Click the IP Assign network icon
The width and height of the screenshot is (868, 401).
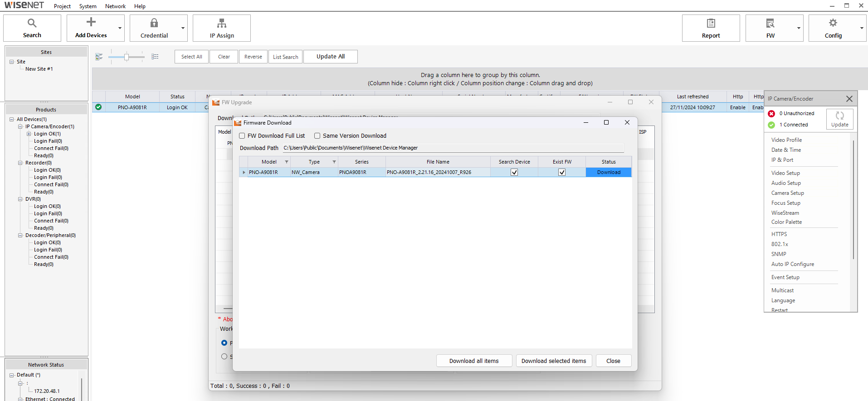click(222, 23)
